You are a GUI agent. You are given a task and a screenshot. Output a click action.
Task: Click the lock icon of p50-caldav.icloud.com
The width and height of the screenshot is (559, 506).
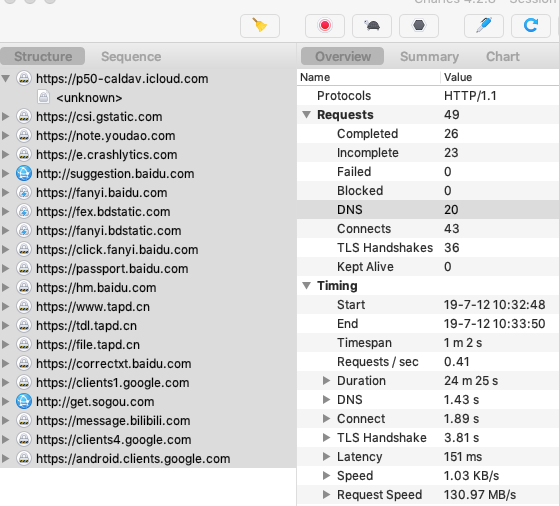pos(24,78)
